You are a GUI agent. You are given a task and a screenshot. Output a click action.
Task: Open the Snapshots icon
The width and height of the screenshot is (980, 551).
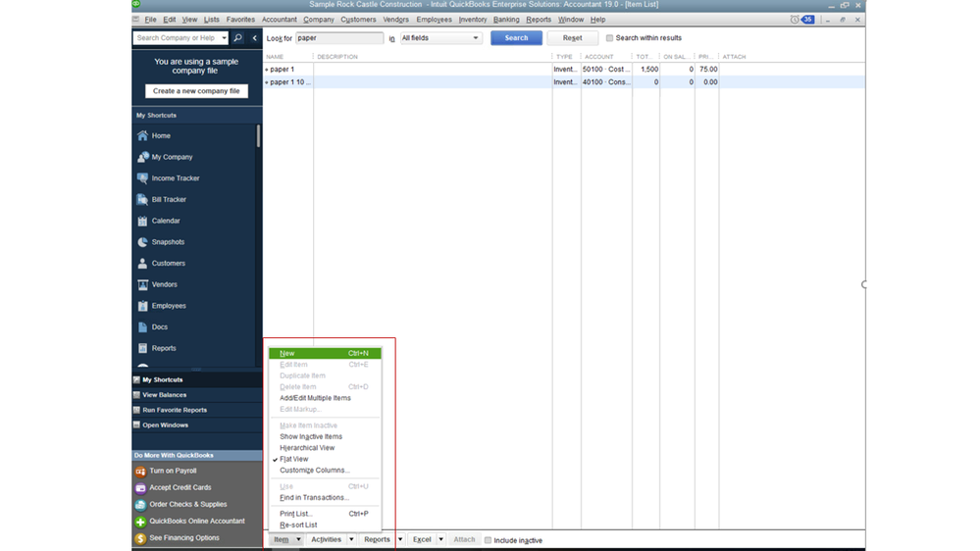[x=142, y=242]
